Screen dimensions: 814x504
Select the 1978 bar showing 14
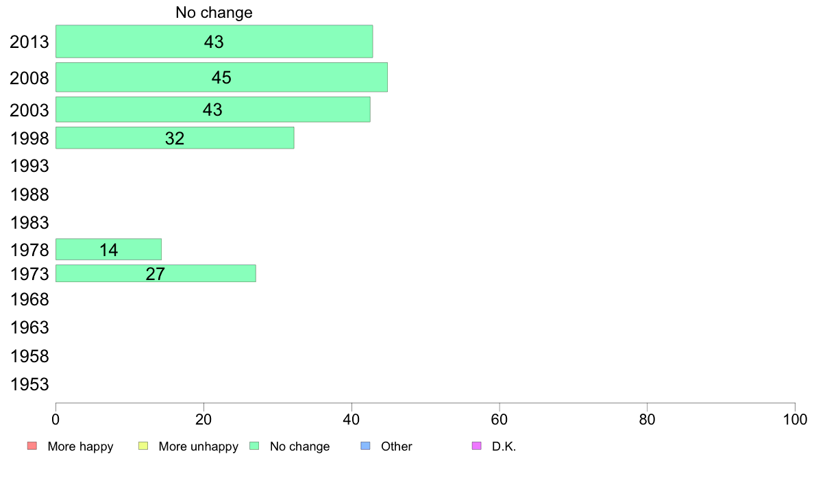click(108, 250)
